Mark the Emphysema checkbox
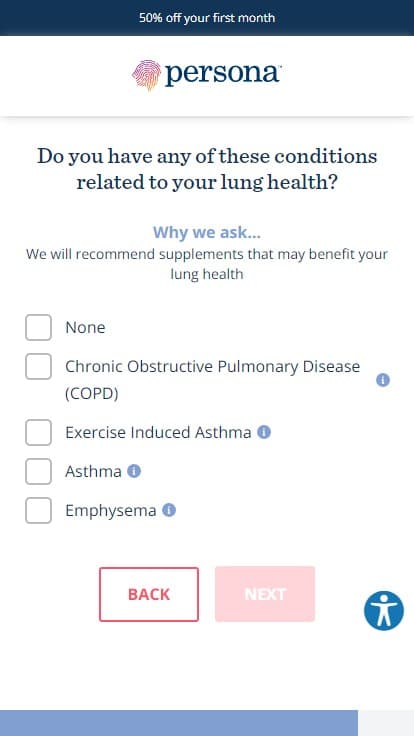 tap(38, 510)
